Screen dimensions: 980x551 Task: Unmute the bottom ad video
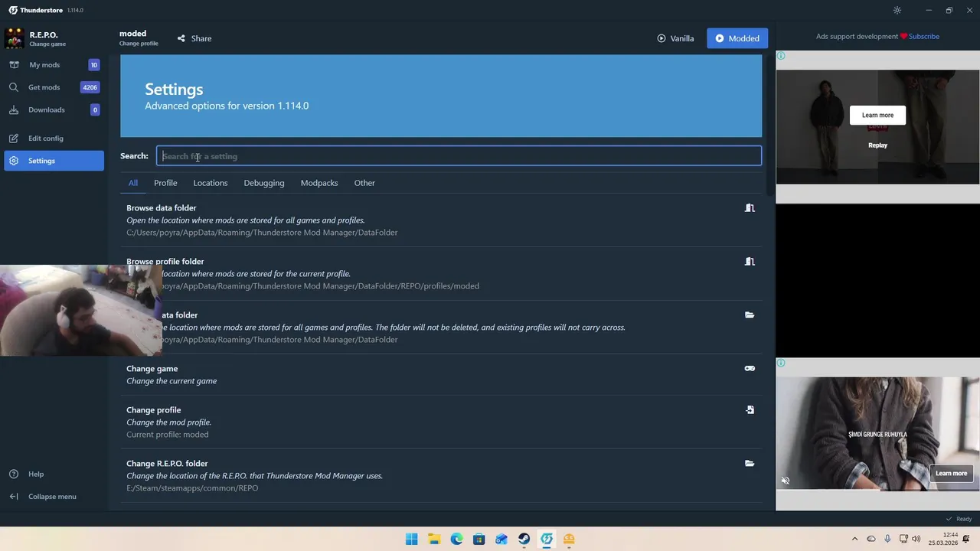pyautogui.click(x=786, y=481)
